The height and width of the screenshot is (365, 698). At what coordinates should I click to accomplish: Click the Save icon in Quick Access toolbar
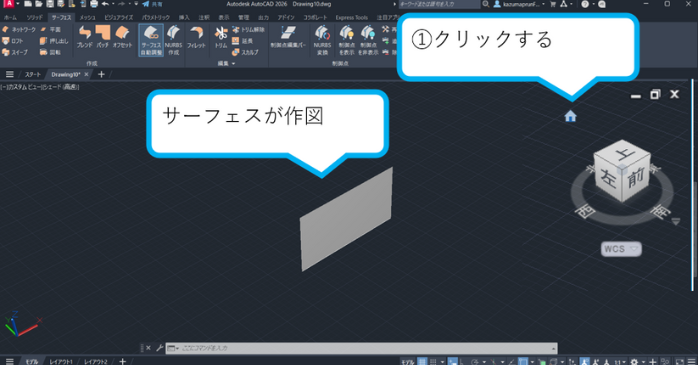[x=50, y=4]
